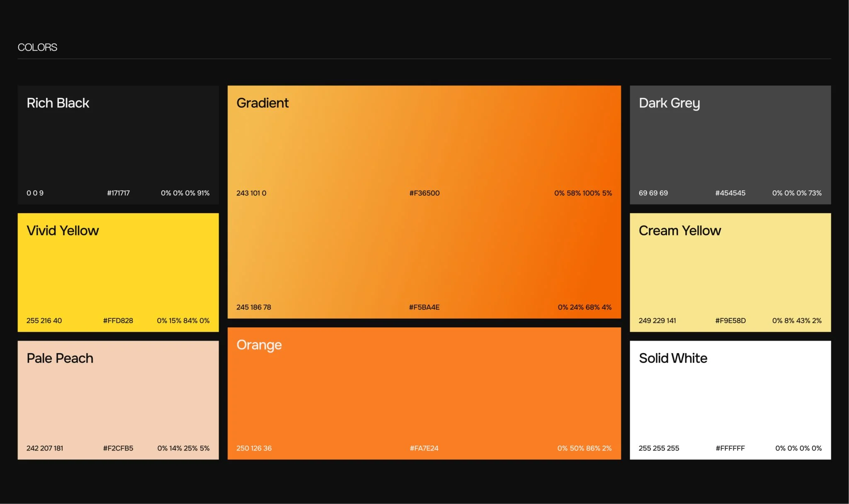Image resolution: width=849 pixels, height=504 pixels.
Task: Click the Vivid Yellow title text
Action: (x=63, y=230)
